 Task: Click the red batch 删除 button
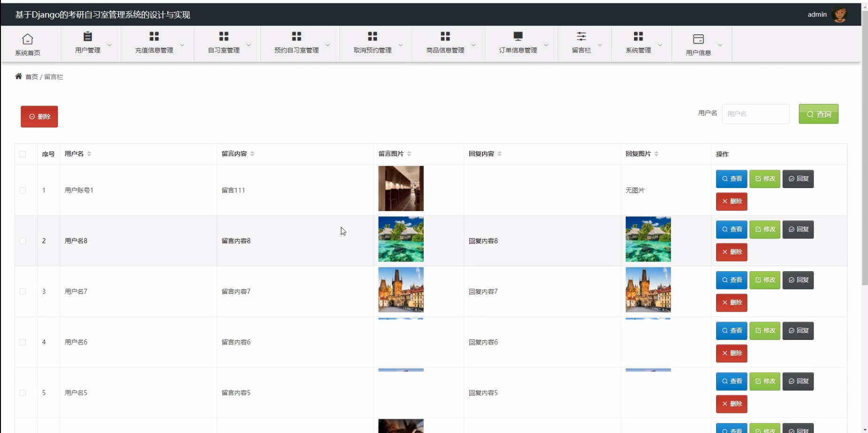(x=39, y=117)
